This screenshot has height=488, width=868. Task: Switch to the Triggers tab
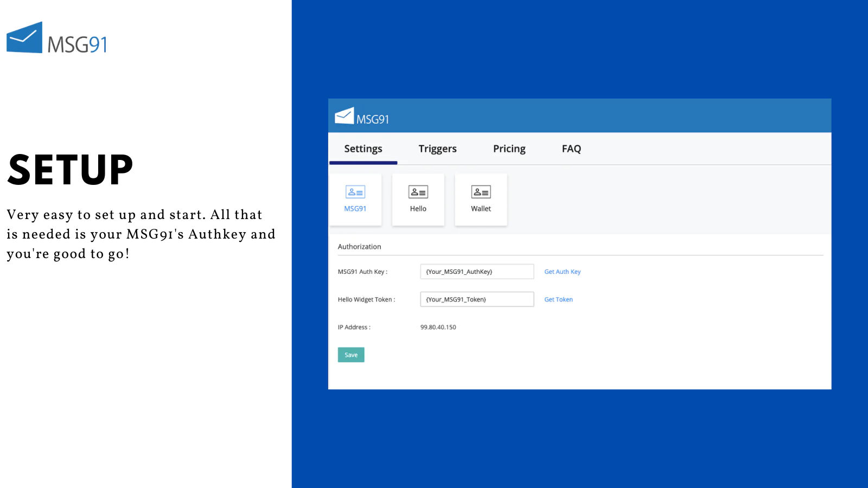437,149
